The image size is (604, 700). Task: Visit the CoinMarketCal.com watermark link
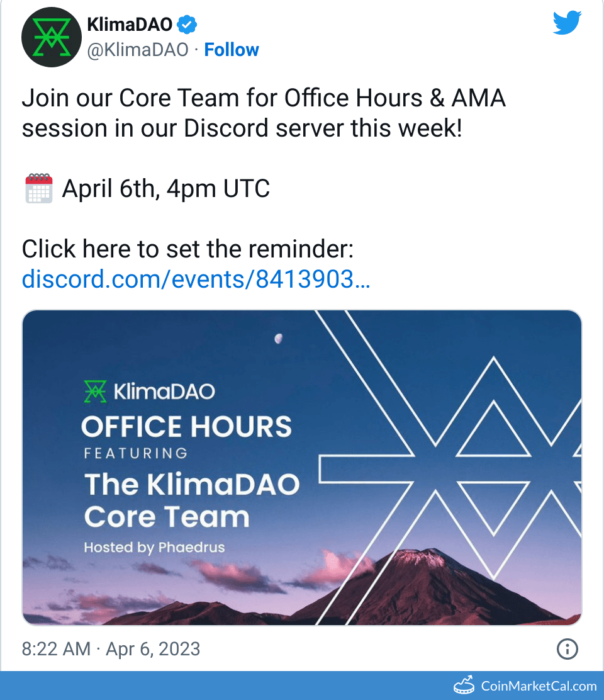(x=539, y=686)
